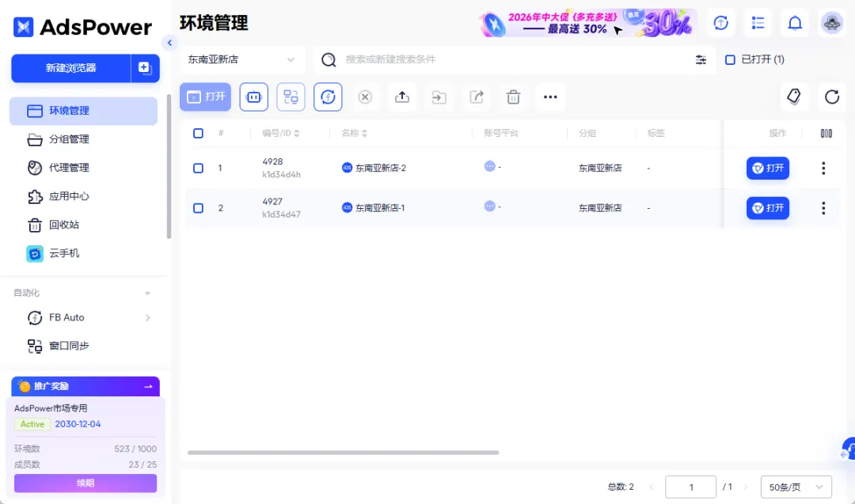Click the FB Auto circular toolbar icon
855x504 pixels.
pyautogui.click(x=328, y=97)
